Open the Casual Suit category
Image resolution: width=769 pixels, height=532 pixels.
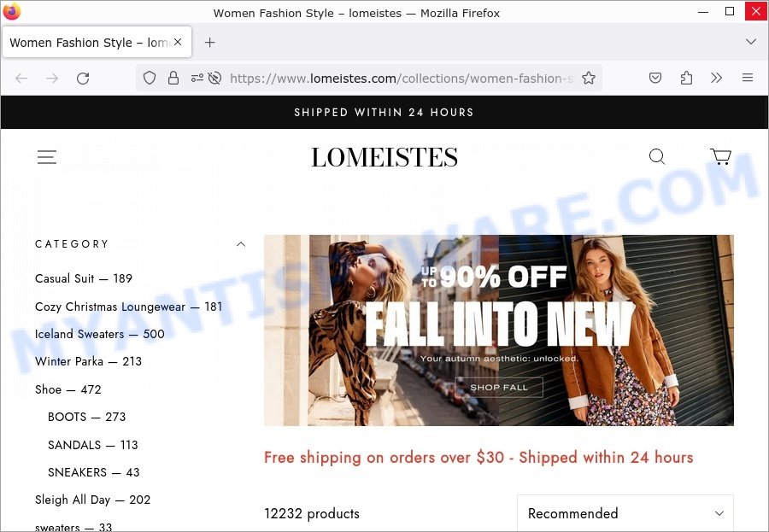[x=84, y=278]
